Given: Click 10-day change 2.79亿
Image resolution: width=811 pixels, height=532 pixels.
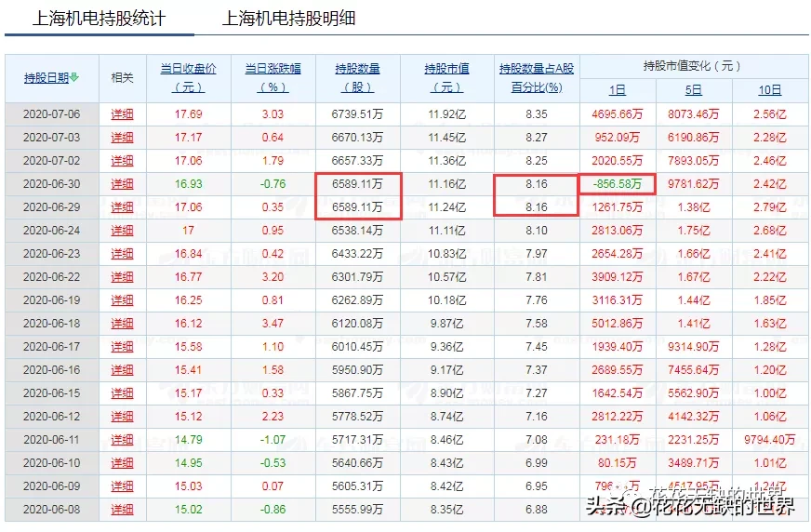Looking at the screenshot, I should (770, 207).
